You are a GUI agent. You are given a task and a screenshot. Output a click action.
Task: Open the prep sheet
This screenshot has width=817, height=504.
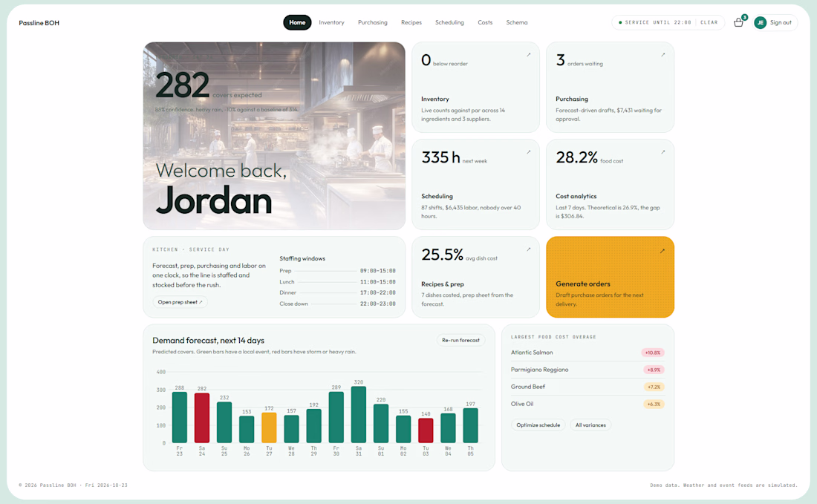pos(180,302)
